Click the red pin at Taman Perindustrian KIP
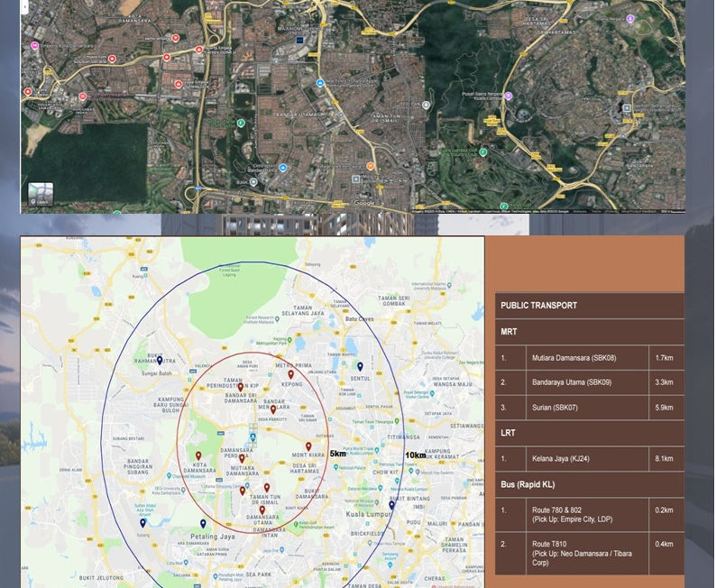This screenshot has width=716, height=588. [241, 387]
